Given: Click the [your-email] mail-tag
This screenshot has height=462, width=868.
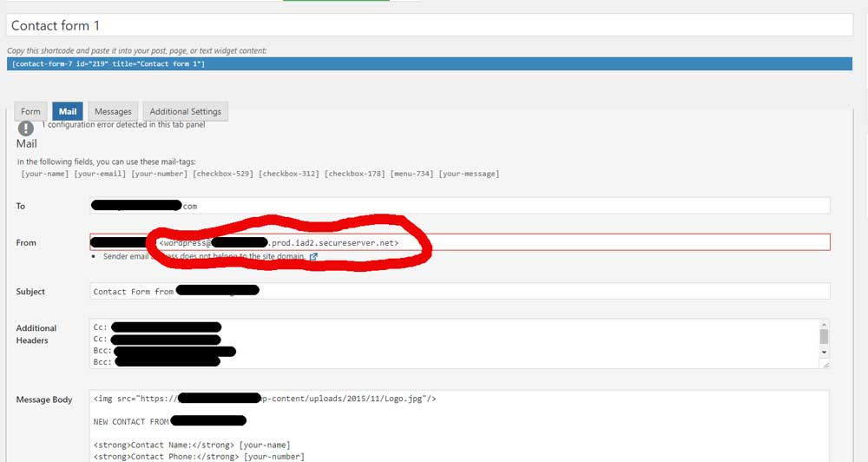Looking at the screenshot, I should coord(100,174).
